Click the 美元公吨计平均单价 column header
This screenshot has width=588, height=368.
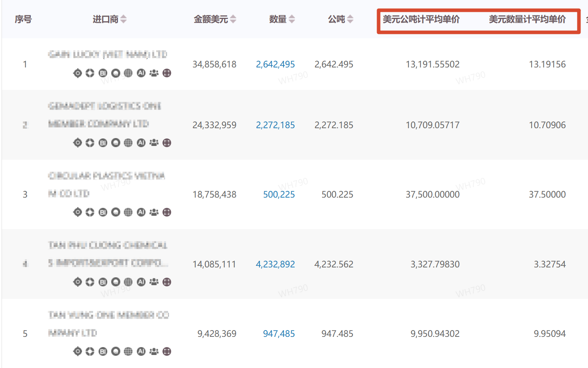(421, 19)
